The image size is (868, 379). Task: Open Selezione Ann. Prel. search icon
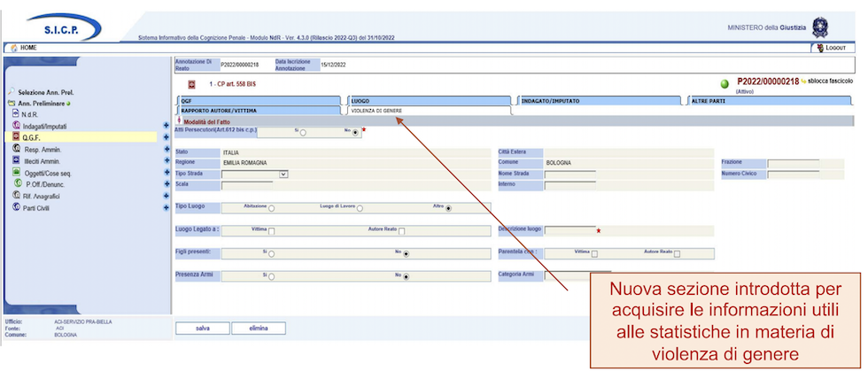11,91
